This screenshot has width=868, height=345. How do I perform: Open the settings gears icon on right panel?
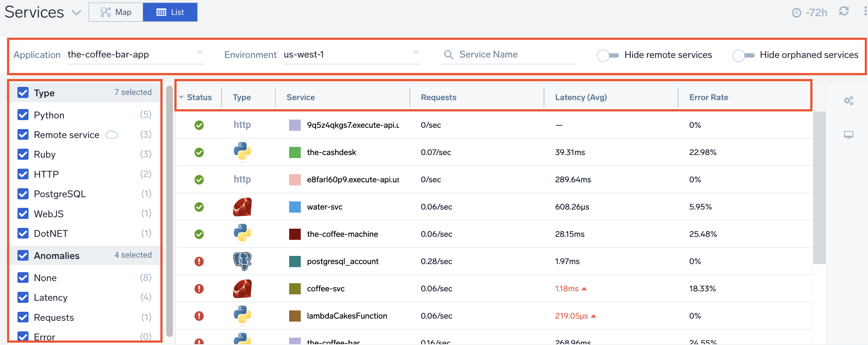pyautogui.click(x=848, y=101)
